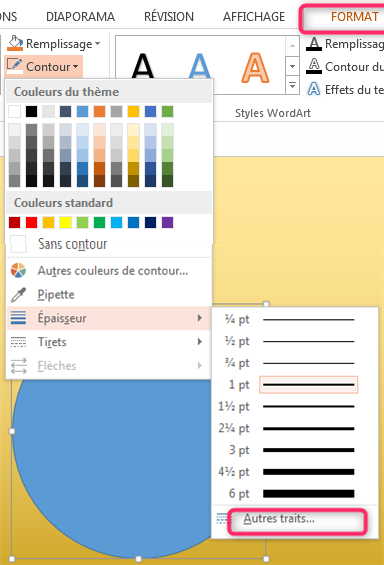Image resolution: width=384 pixels, height=565 pixels.
Task: Select the Pipette menu entry
Action: click(x=109, y=294)
